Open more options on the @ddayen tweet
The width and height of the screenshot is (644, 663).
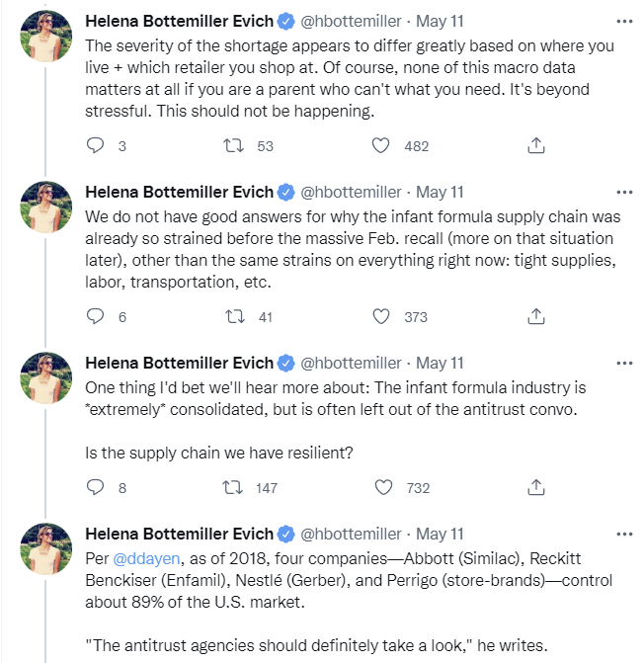(623, 533)
